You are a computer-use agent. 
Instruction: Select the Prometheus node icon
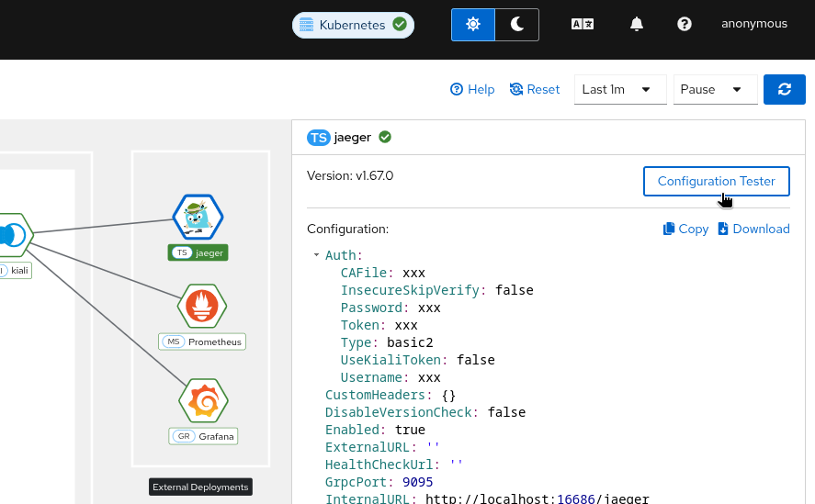point(202,307)
